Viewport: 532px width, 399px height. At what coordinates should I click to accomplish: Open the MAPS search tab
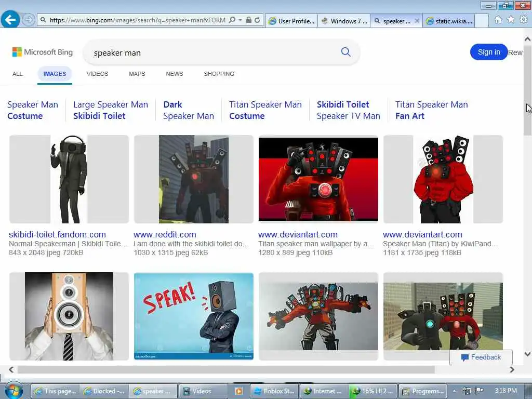[x=137, y=74]
